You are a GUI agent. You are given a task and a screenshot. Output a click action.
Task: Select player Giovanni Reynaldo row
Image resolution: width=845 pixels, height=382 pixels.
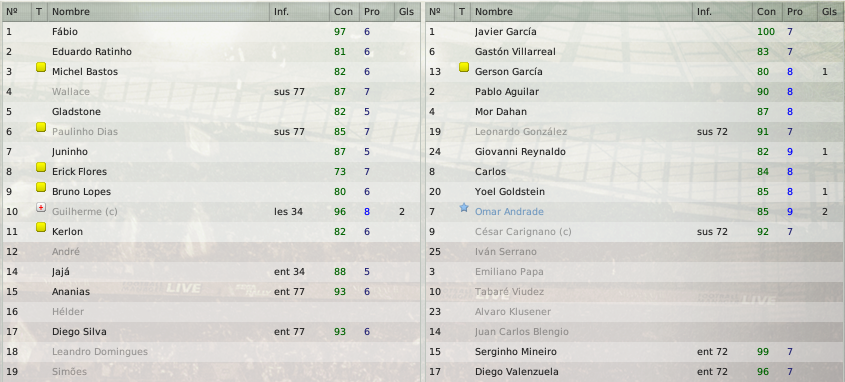(x=635, y=152)
